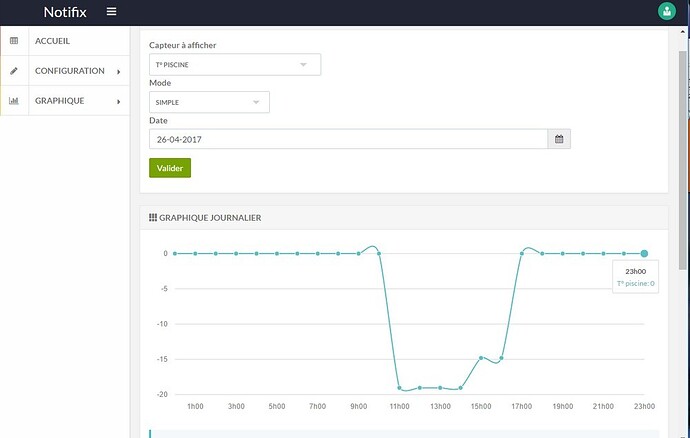The width and height of the screenshot is (690, 438).
Task: Open the user profile avatar
Action: [x=666, y=12]
